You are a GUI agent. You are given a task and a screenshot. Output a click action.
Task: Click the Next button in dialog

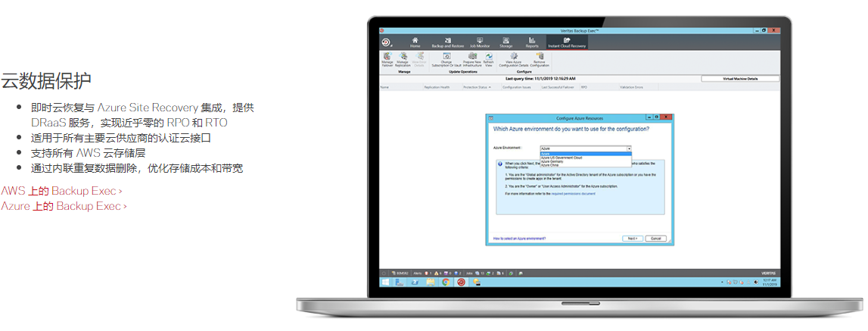pos(633,239)
